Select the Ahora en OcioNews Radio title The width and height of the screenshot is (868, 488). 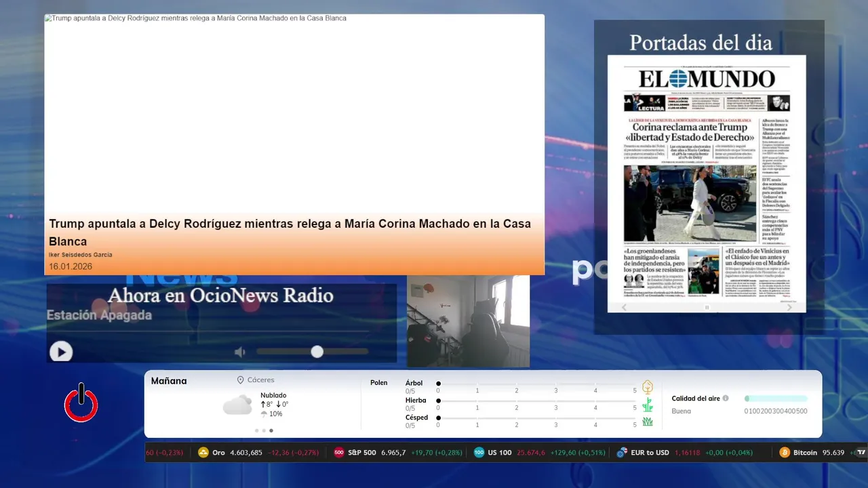pyautogui.click(x=220, y=296)
